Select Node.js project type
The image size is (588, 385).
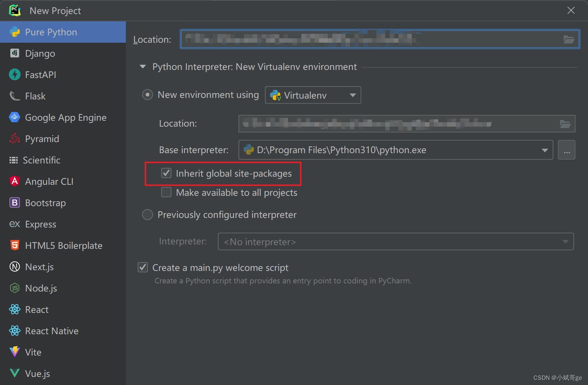(x=63, y=288)
